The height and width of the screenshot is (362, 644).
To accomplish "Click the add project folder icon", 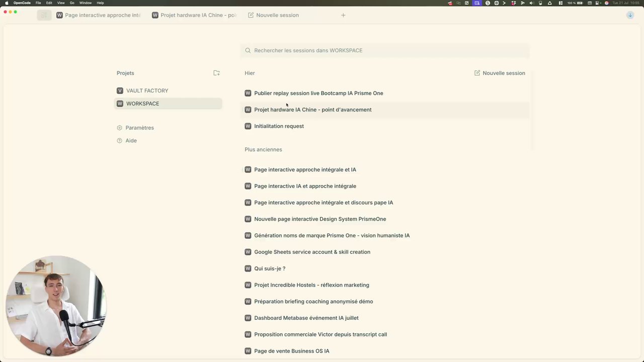I will coord(216,73).
